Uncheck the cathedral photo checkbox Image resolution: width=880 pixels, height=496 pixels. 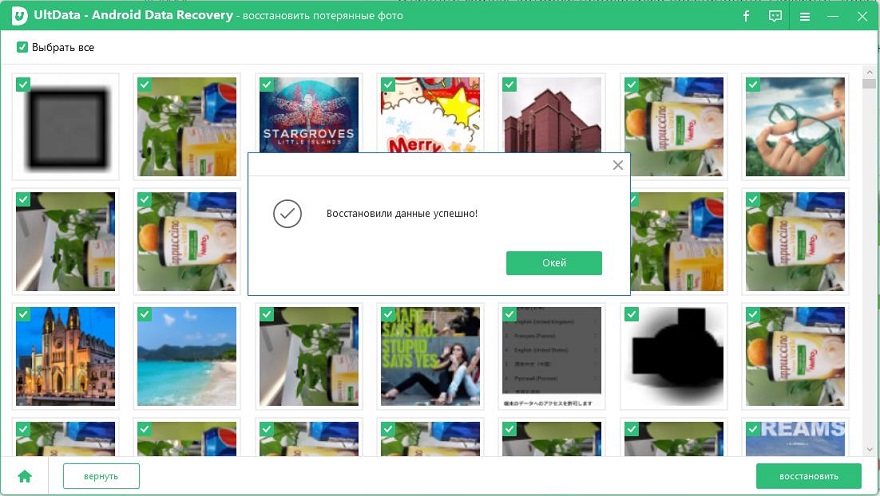pyautogui.click(x=23, y=314)
